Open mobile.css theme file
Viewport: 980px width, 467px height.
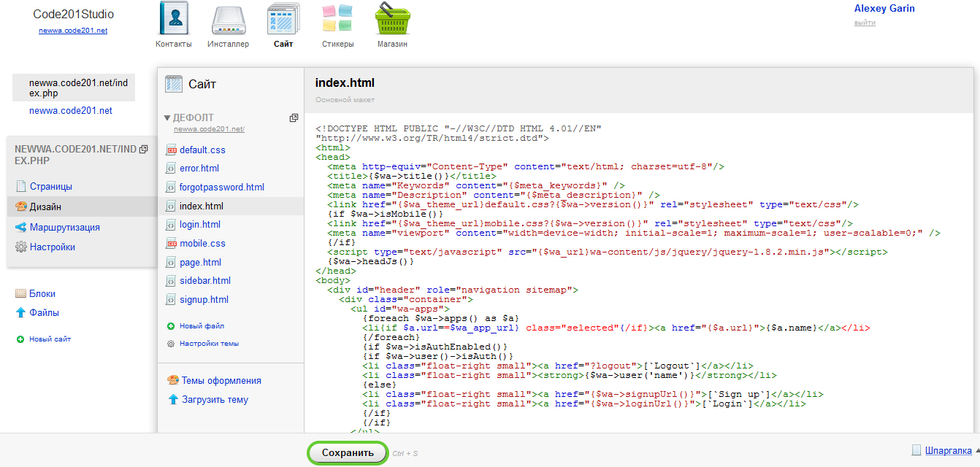point(202,243)
